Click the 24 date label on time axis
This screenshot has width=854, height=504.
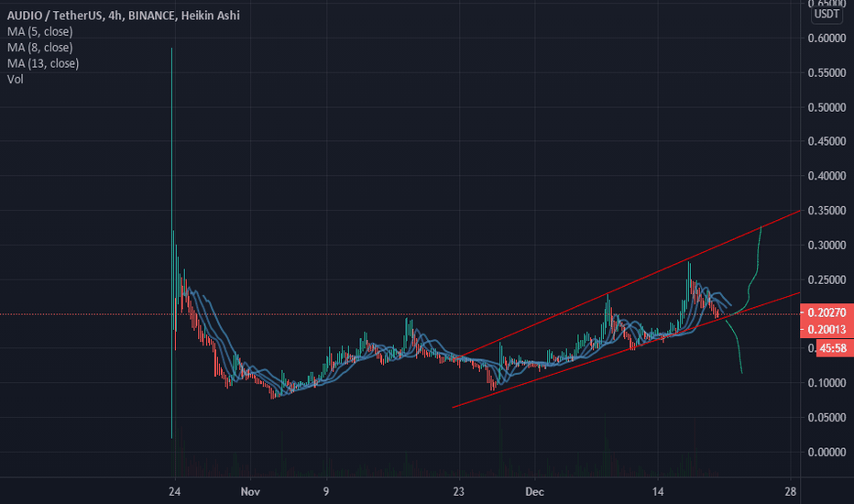174,491
